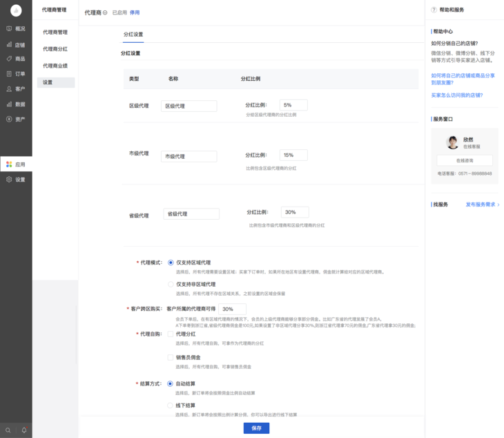Select 自动结算 radio option
504x438 pixels.
pyautogui.click(x=170, y=383)
